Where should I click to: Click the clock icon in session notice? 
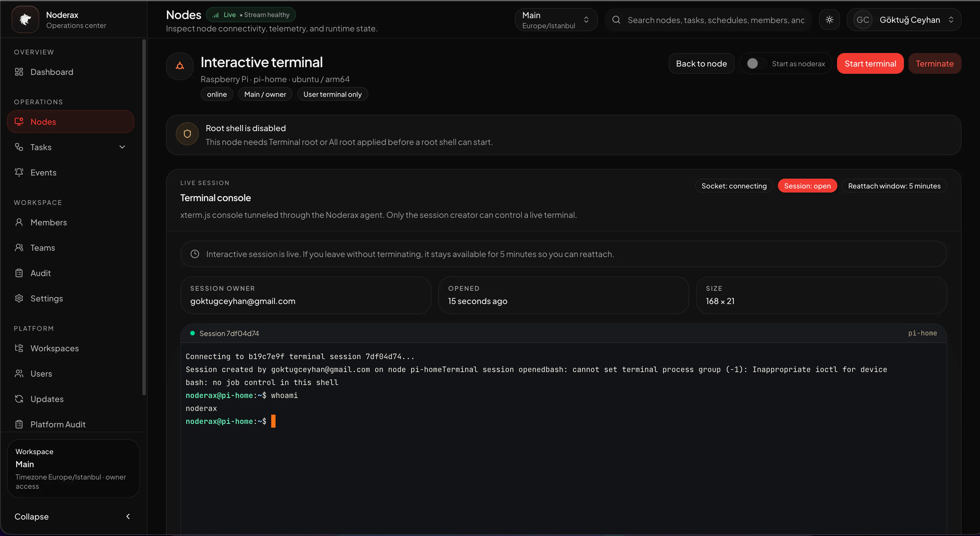(x=195, y=254)
